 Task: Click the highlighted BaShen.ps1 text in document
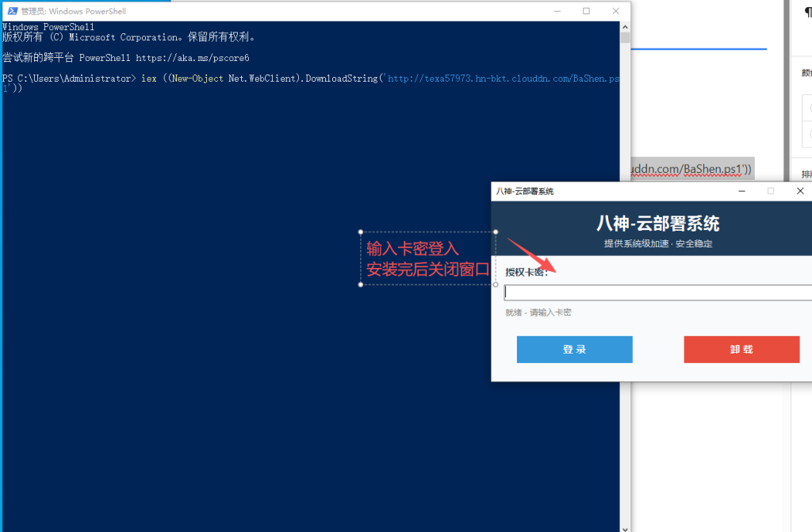coord(691,169)
